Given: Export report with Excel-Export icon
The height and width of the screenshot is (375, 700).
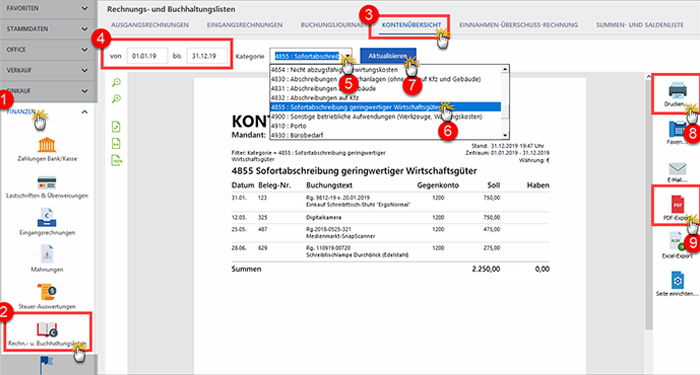Looking at the screenshot, I should pos(677,242).
